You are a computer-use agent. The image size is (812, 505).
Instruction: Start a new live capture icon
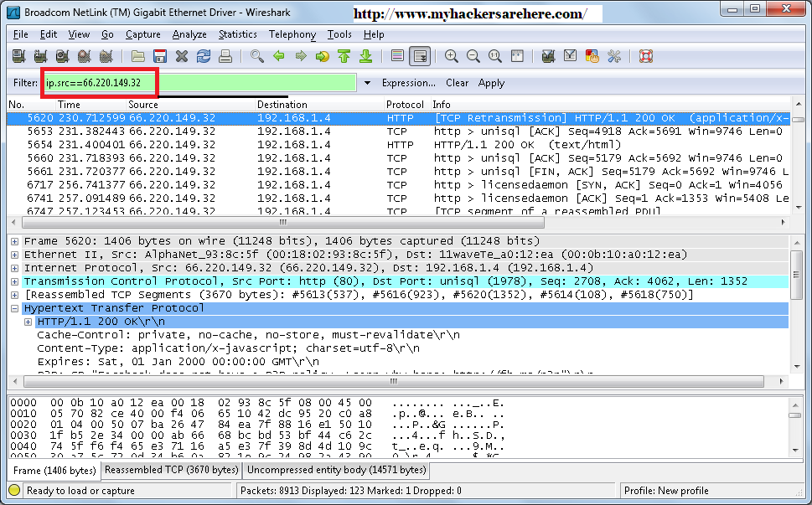[63, 56]
